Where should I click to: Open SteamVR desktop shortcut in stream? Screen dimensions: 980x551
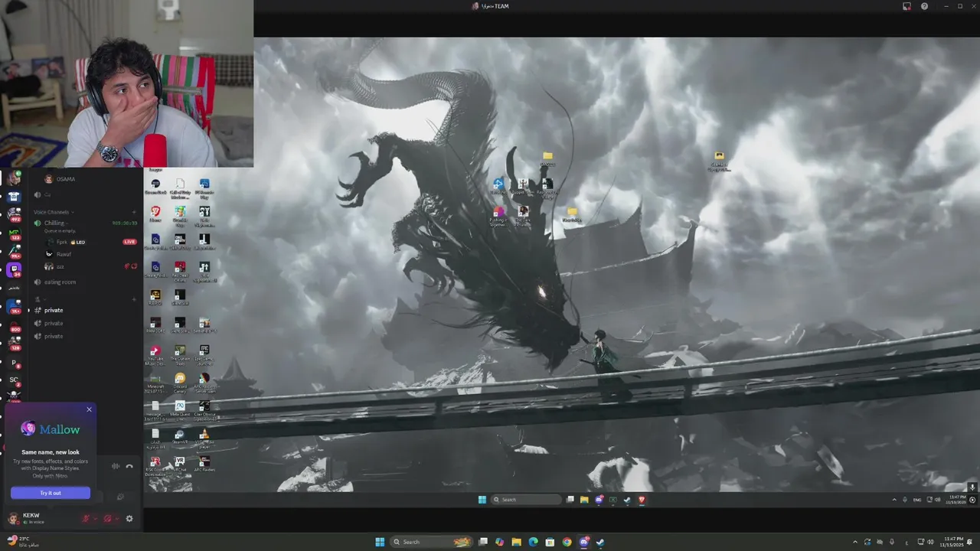(x=180, y=437)
